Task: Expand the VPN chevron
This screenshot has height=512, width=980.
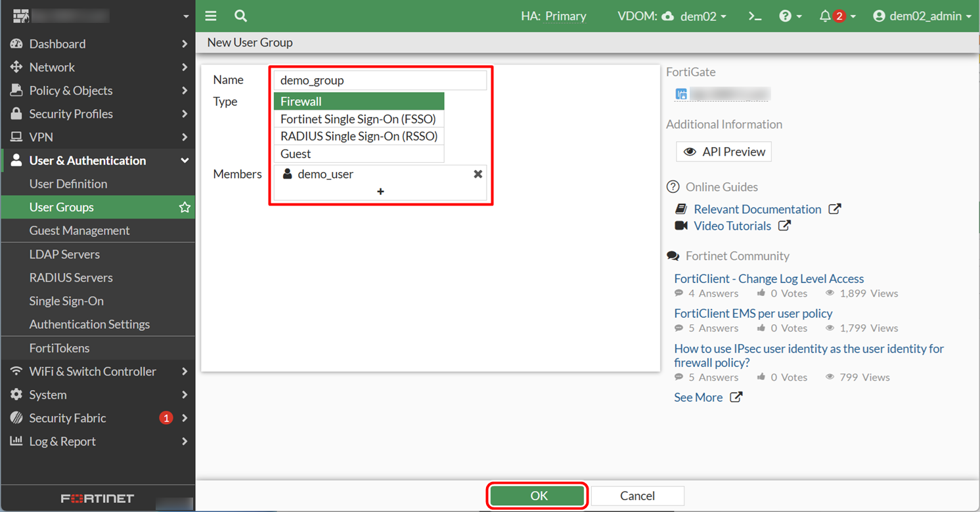Action: [x=185, y=137]
